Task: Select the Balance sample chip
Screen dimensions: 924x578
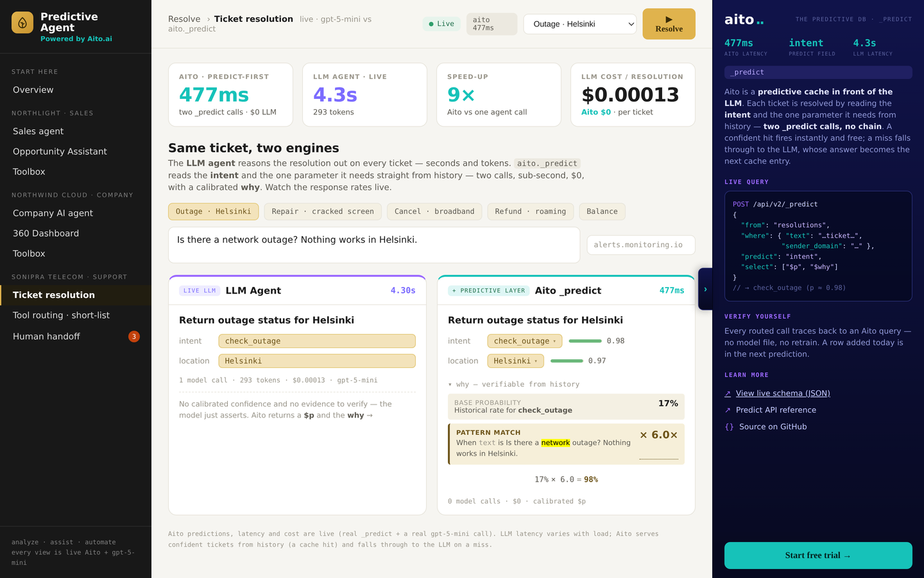Action: pos(602,211)
